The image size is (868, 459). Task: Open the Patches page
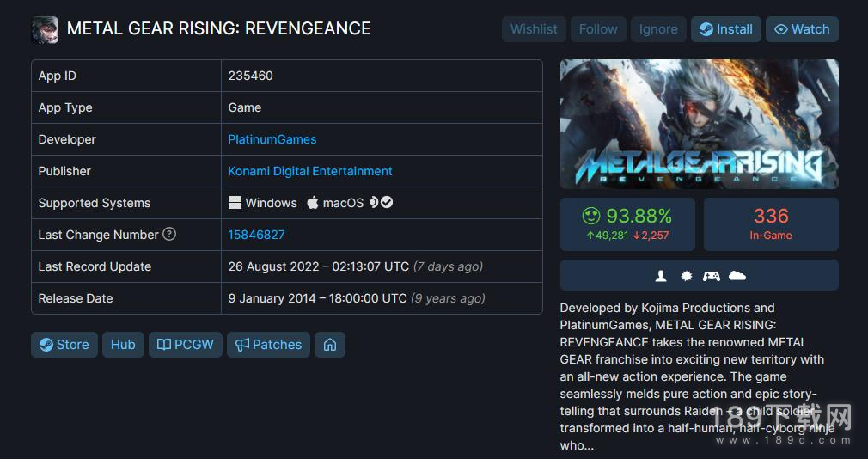point(268,345)
